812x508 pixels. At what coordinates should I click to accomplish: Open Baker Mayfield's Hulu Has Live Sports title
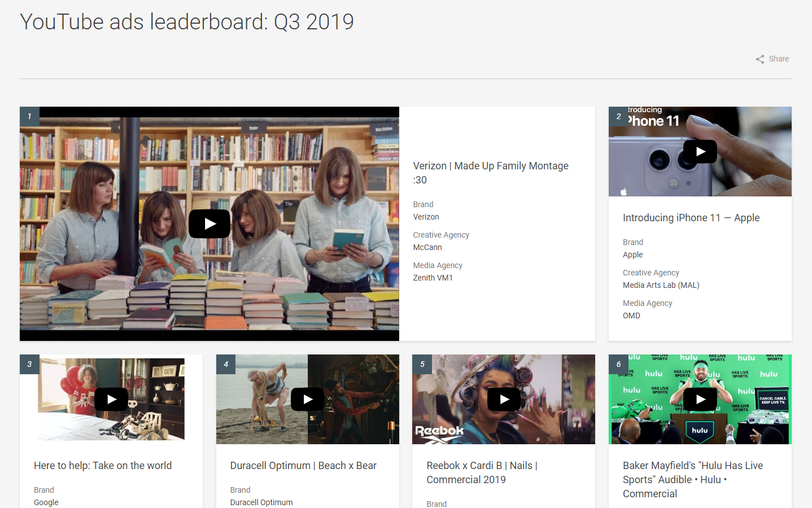tap(693, 480)
